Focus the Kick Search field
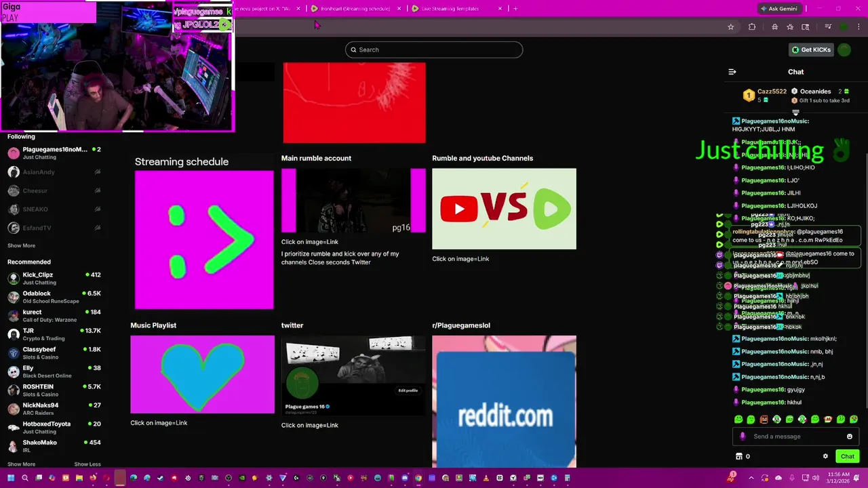868x488 pixels. pos(434,49)
